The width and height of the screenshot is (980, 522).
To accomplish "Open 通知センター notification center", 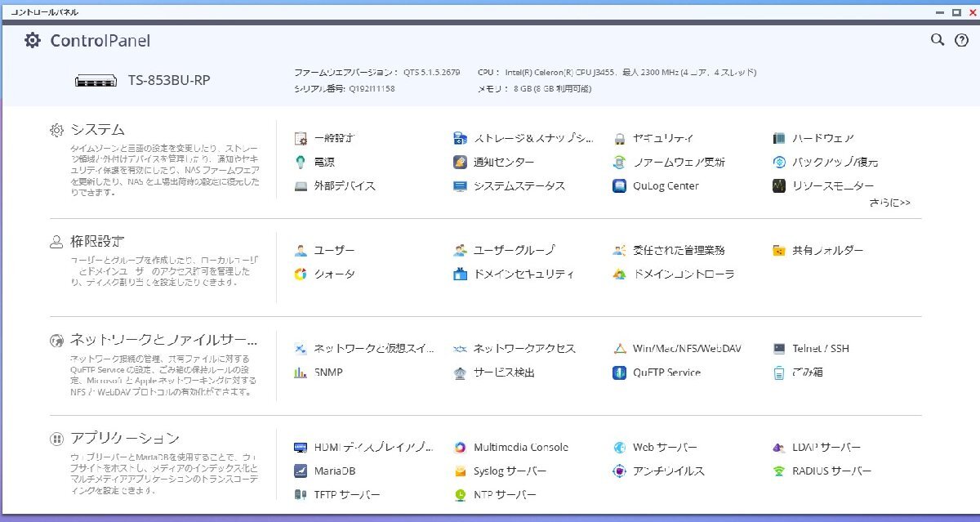I will point(494,162).
